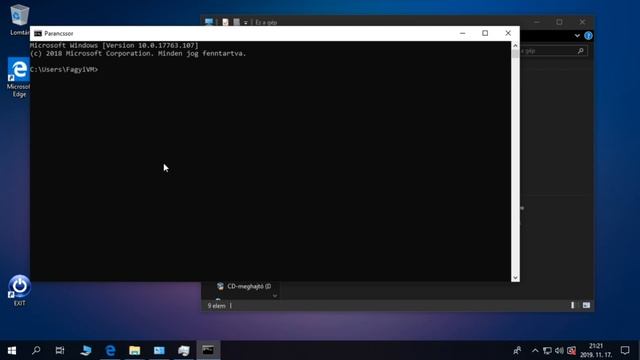640x360 pixels.
Task: Minimize the Parancssor window
Action: click(x=462, y=33)
